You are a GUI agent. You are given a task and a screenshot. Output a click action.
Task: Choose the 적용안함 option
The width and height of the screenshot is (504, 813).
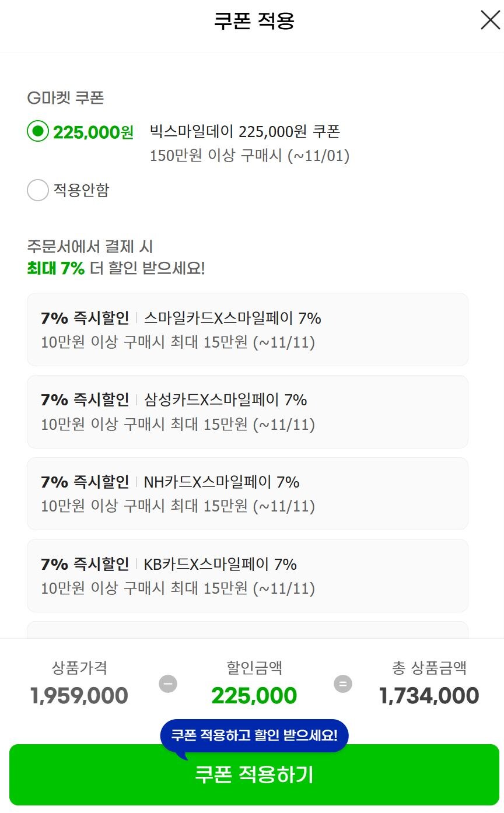(37, 190)
